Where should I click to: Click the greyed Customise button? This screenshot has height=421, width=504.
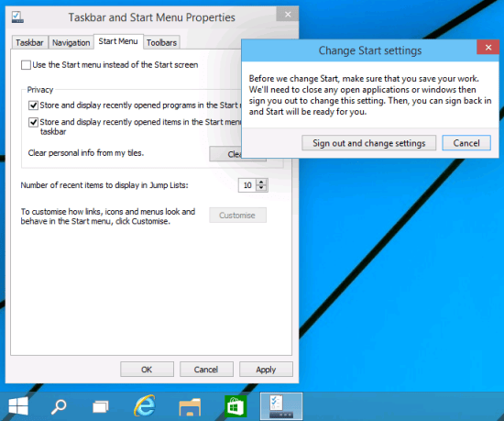(237, 216)
